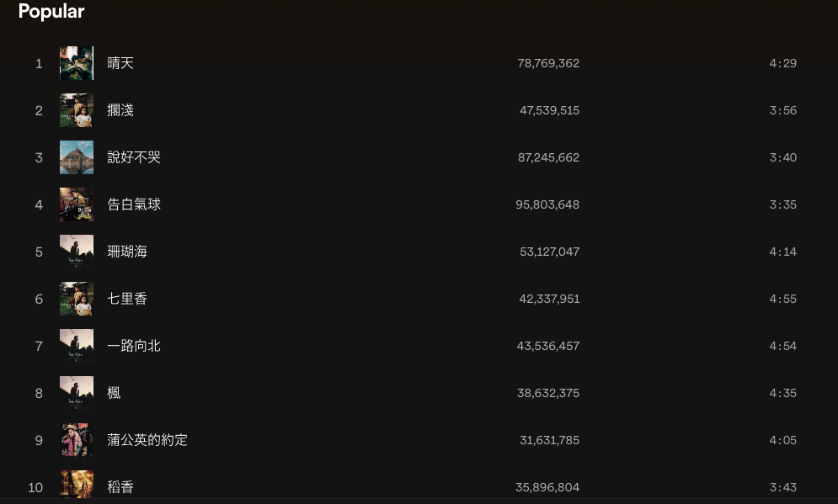Click track number 8 beside 楓
838x504 pixels.
point(39,393)
